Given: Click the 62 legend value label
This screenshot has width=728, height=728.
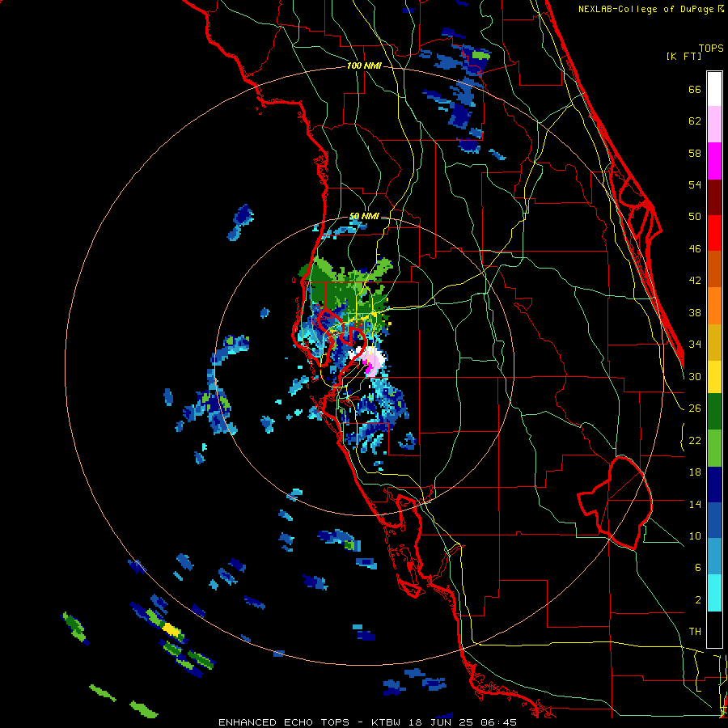Looking at the screenshot, I should tap(695, 121).
